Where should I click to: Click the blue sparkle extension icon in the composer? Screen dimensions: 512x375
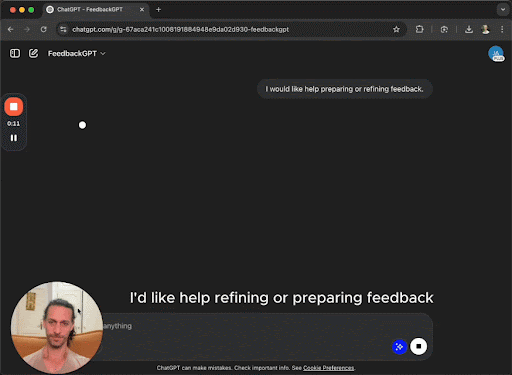pyautogui.click(x=399, y=347)
